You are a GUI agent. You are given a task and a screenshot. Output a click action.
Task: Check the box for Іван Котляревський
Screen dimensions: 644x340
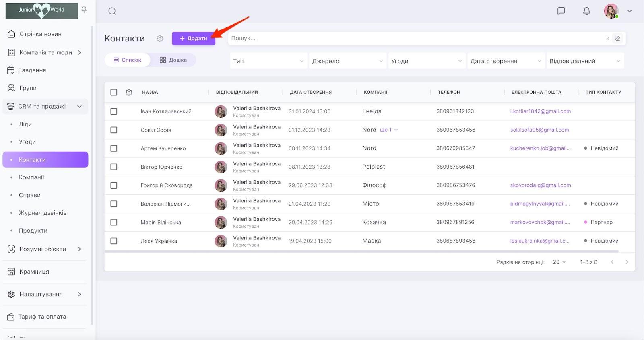tap(114, 111)
